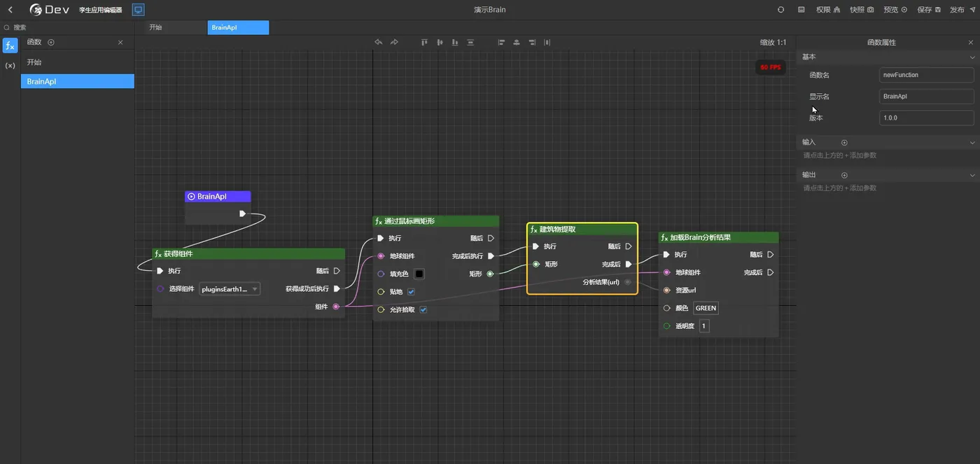Toggle the 贴地 checkbox

coord(412,292)
